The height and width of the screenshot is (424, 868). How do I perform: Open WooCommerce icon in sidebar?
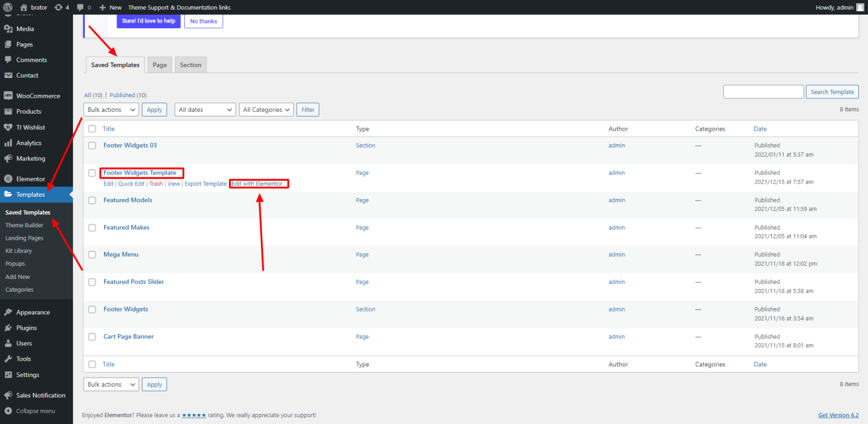[8, 96]
